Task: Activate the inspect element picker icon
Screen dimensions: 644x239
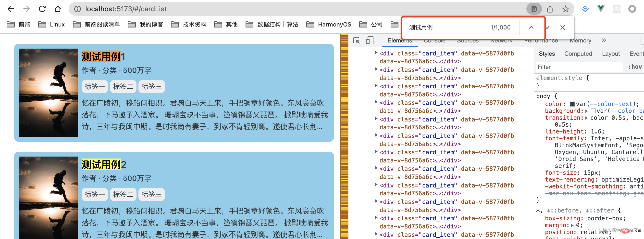Action: 357,40
